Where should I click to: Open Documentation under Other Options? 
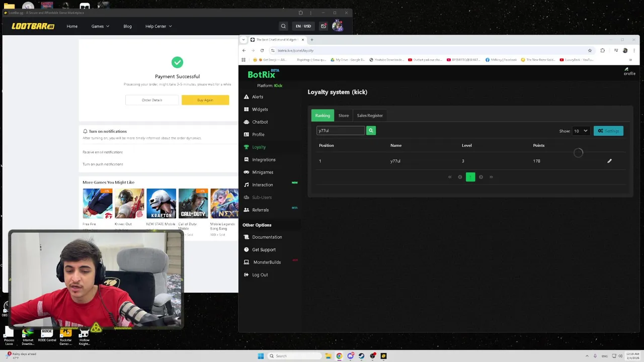[263, 237]
